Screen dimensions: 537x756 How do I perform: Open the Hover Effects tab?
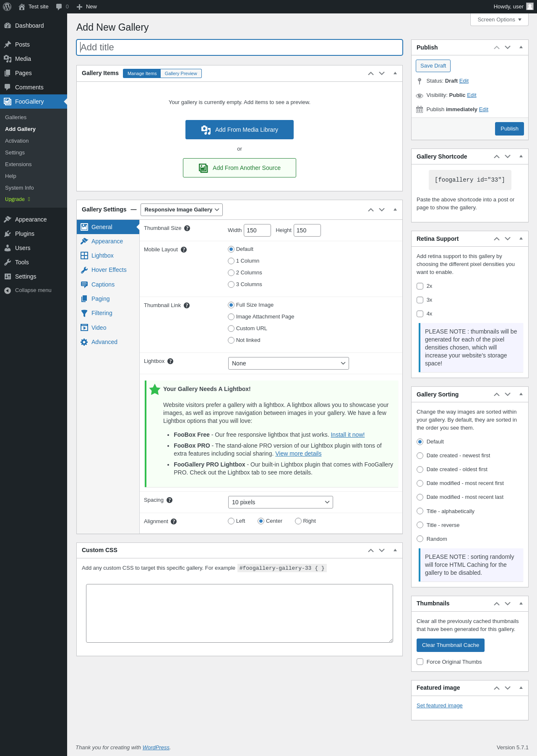108,270
